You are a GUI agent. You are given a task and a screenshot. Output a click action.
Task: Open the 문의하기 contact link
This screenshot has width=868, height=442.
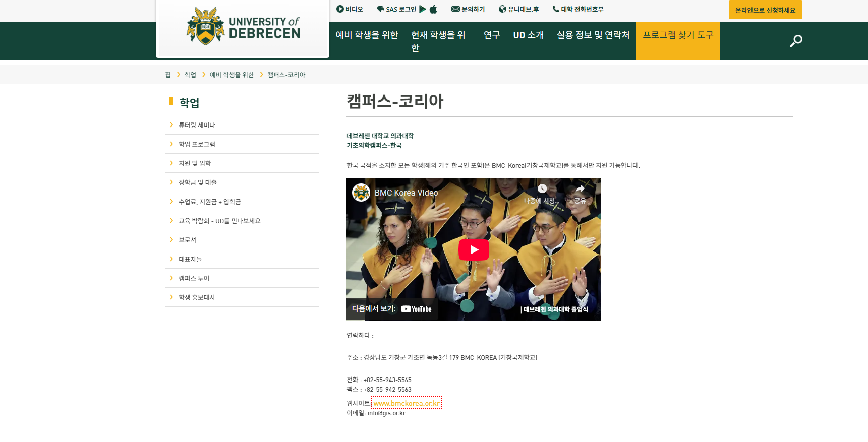pos(468,9)
